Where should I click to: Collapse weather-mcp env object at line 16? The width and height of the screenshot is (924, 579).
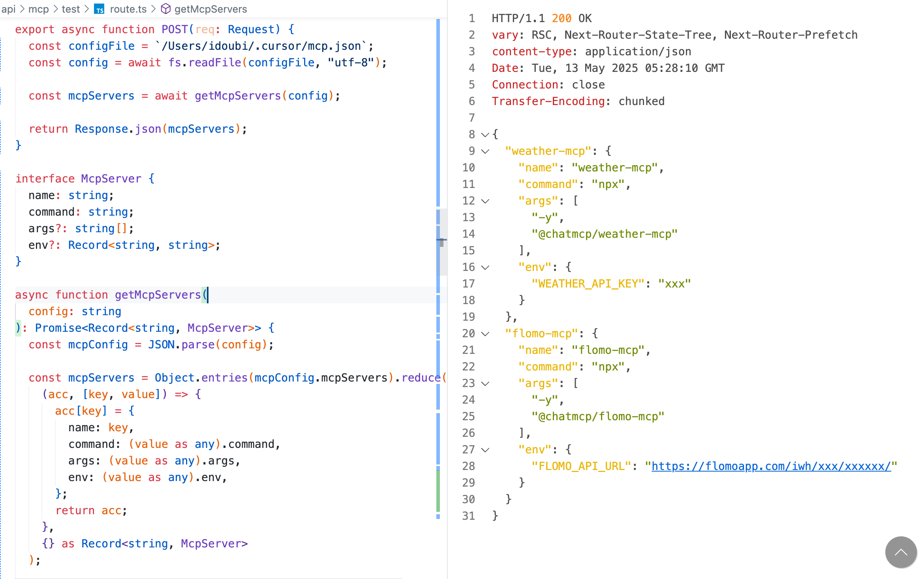point(485,267)
